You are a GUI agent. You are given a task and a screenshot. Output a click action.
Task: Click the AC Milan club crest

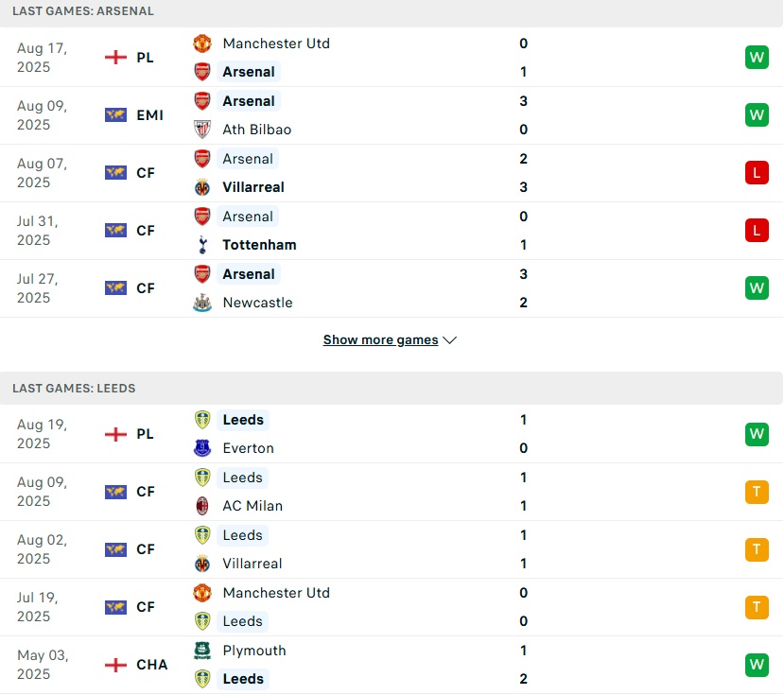tap(202, 506)
